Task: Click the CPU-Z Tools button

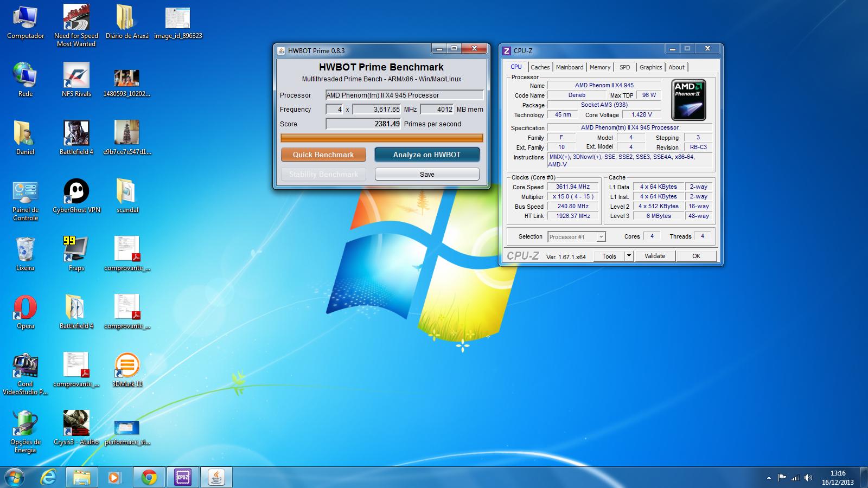Action: 609,256
